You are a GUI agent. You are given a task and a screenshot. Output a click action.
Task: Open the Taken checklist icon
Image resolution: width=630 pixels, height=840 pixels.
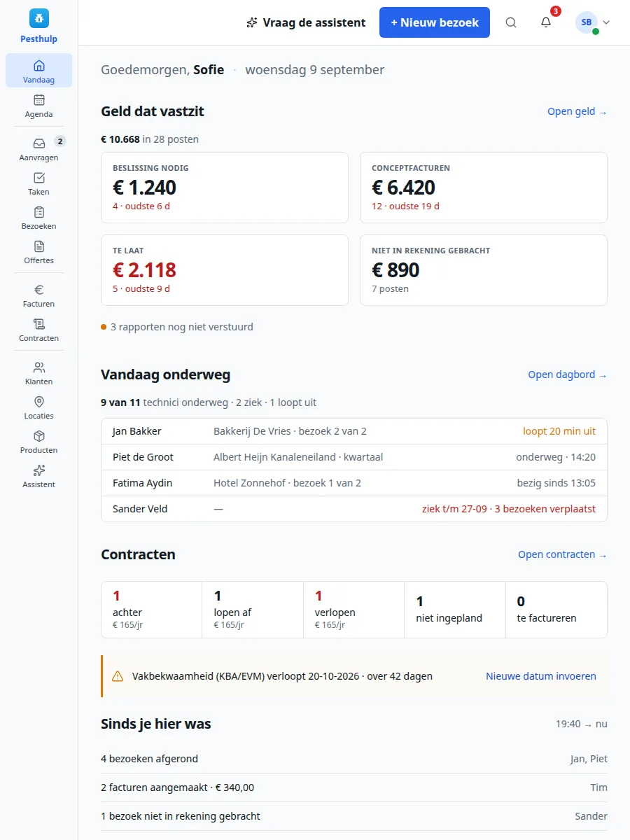pos(39,178)
